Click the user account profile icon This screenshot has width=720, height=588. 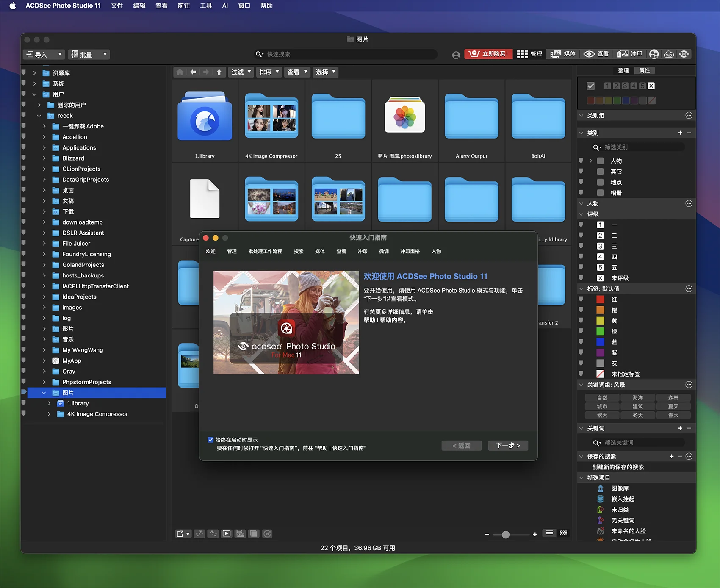point(456,55)
